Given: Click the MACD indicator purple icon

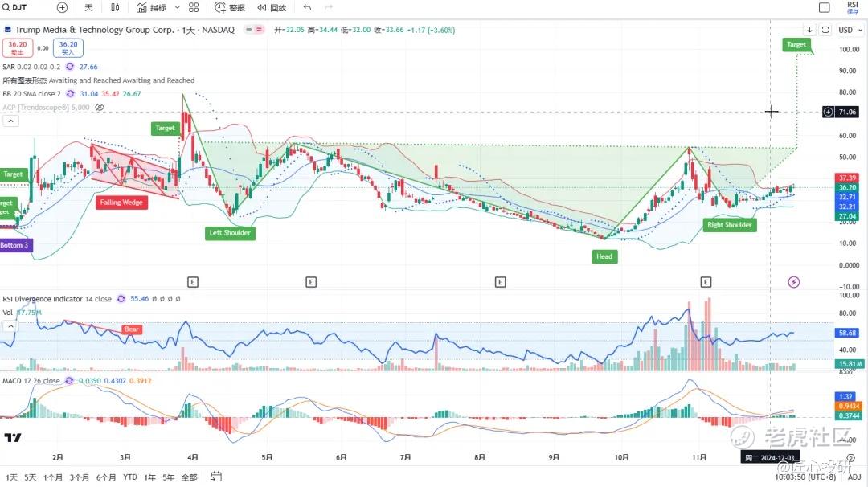Looking at the screenshot, I should (69, 381).
